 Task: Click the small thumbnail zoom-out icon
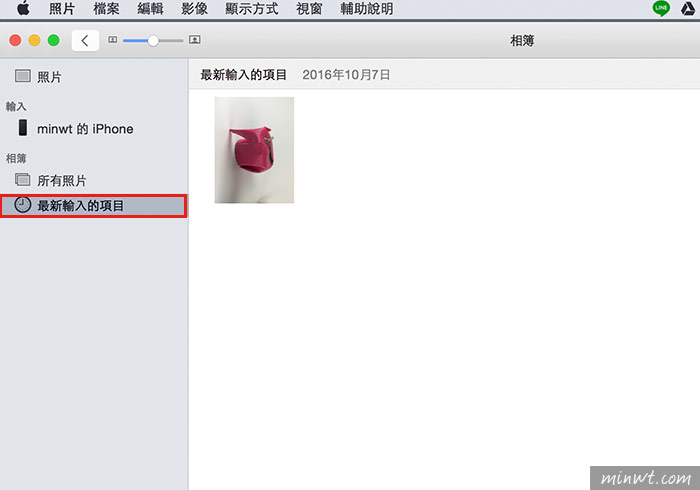pos(112,40)
